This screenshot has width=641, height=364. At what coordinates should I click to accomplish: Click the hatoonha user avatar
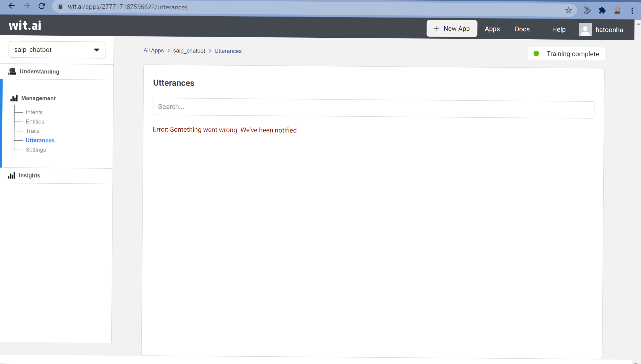[x=585, y=30]
